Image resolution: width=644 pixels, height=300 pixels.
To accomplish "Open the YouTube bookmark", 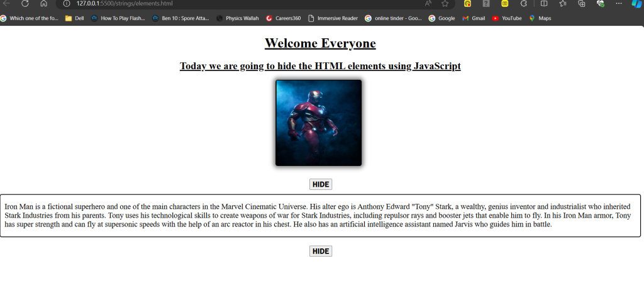I will [x=507, y=18].
